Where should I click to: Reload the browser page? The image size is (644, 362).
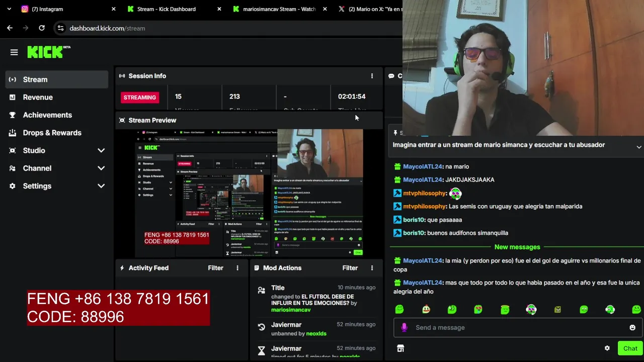(x=42, y=28)
